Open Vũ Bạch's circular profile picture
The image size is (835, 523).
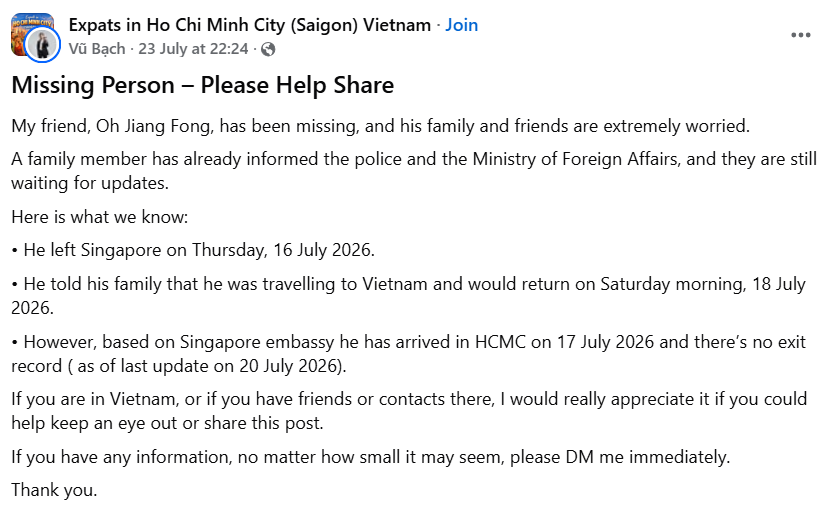[x=43, y=45]
